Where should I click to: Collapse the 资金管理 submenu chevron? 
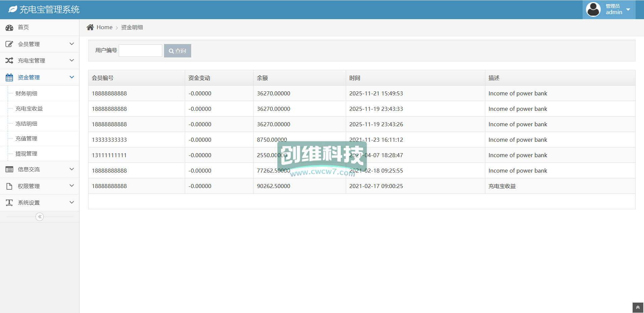(x=71, y=77)
